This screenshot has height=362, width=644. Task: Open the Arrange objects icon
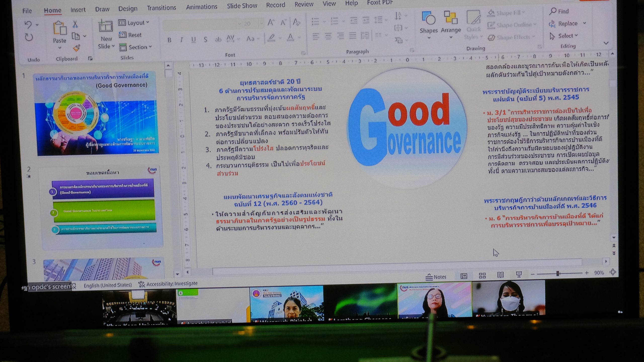point(451,18)
